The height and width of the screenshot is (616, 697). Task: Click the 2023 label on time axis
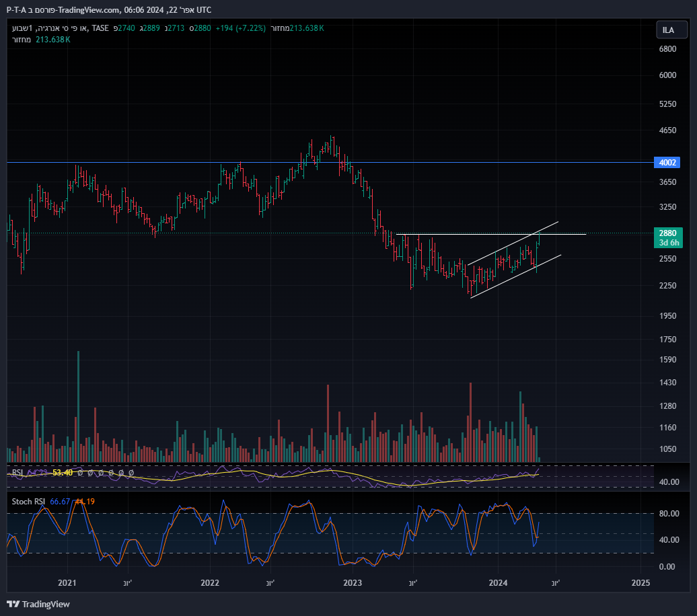pyautogui.click(x=353, y=582)
